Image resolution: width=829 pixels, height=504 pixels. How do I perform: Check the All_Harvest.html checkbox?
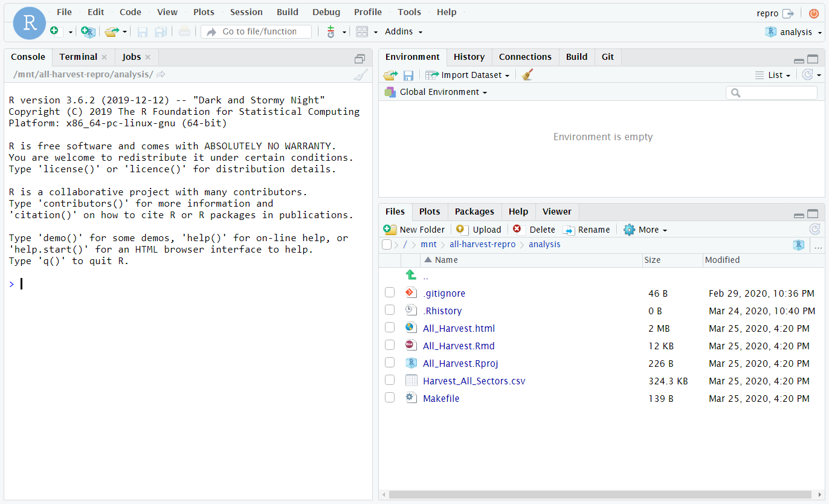tap(390, 328)
